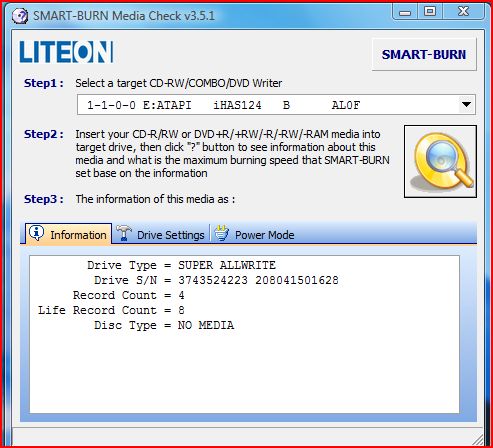Click the Disc Type = NO MEDIA line

pyautogui.click(x=164, y=325)
